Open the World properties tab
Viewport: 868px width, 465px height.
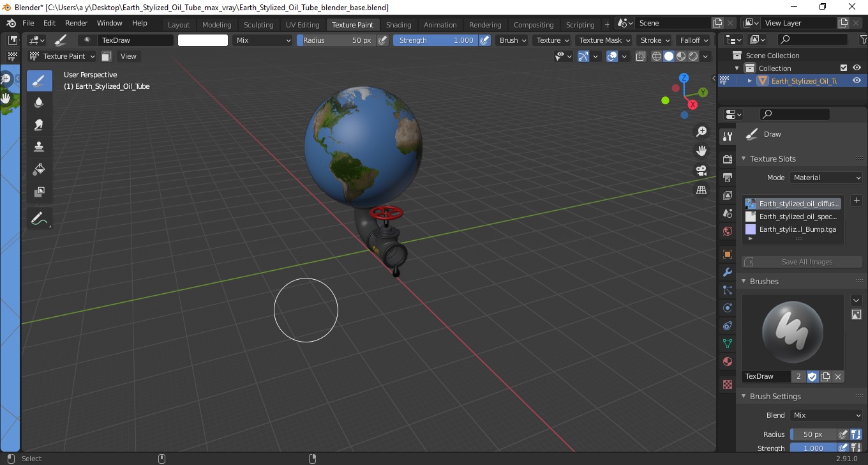pos(727,231)
